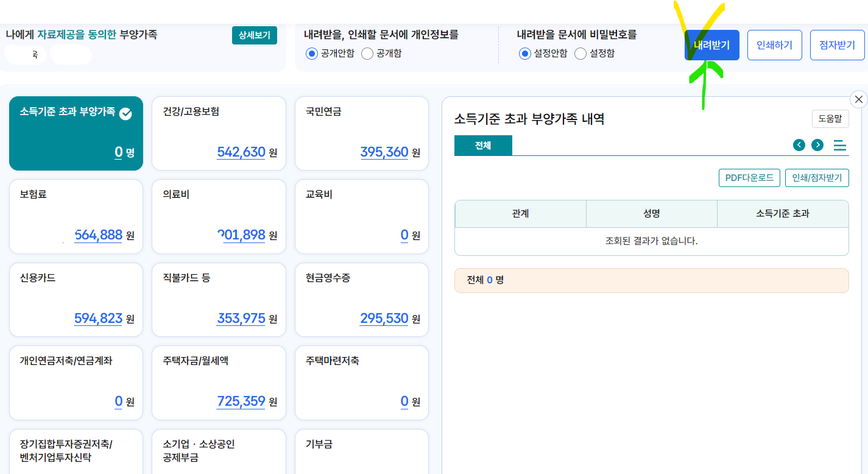Go to next tab with right arrow icon
Screen dimensions: 868x474
817,145
